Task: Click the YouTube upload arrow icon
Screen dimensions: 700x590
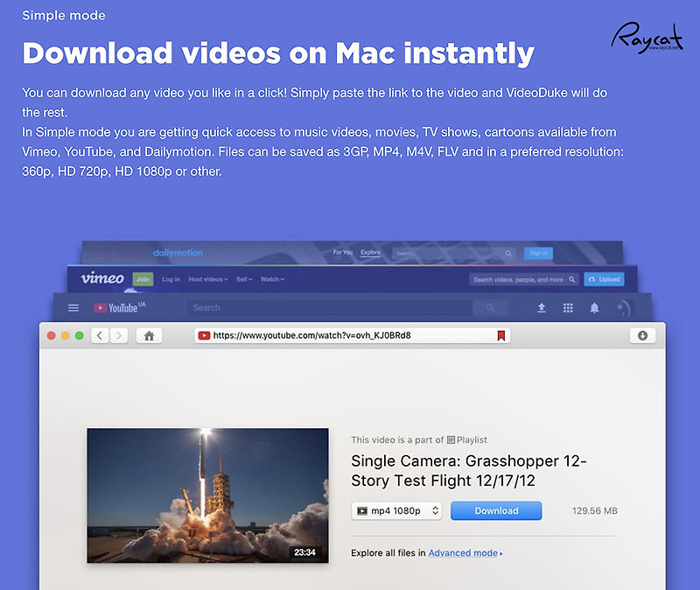Action: pyautogui.click(x=541, y=308)
